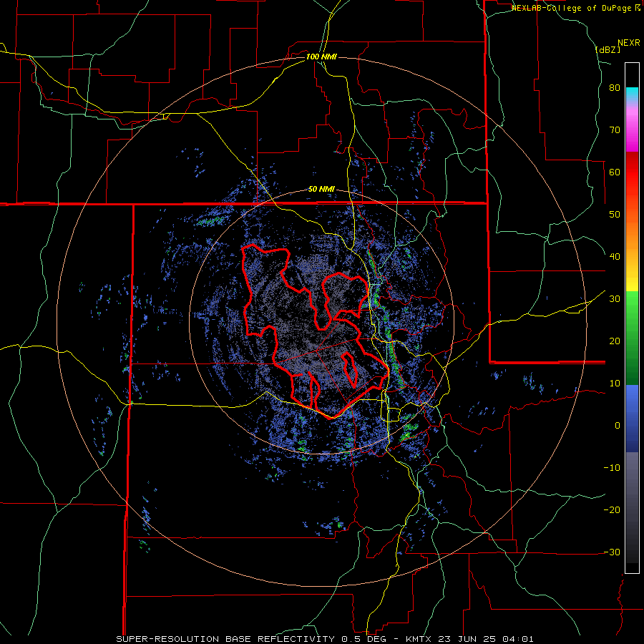Click the 10 value on dBZ scale
The width and height of the screenshot is (644, 644).
[615, 384]
